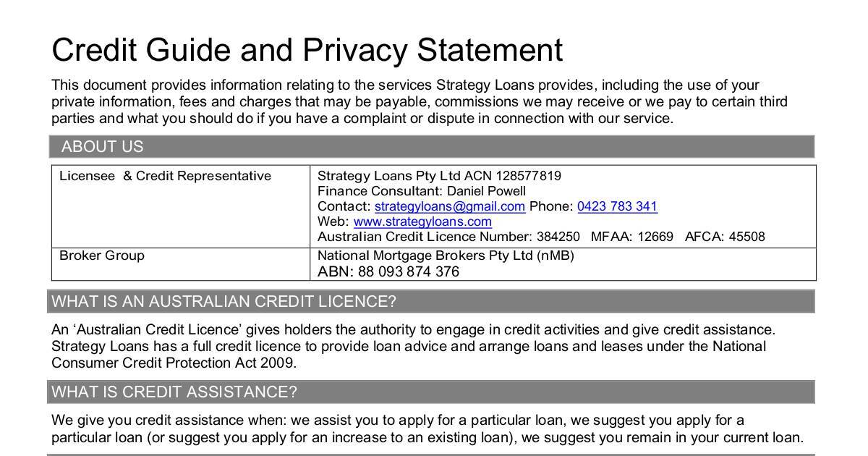
Task: Click the WHAT IS AN AUSTRALIAN CREDIT LICENCE heading
Action: (x=224, y=301)
